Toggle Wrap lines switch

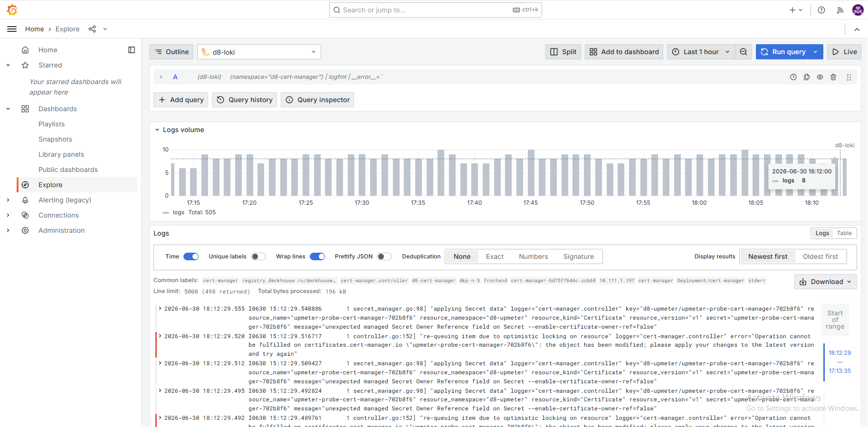317,256
